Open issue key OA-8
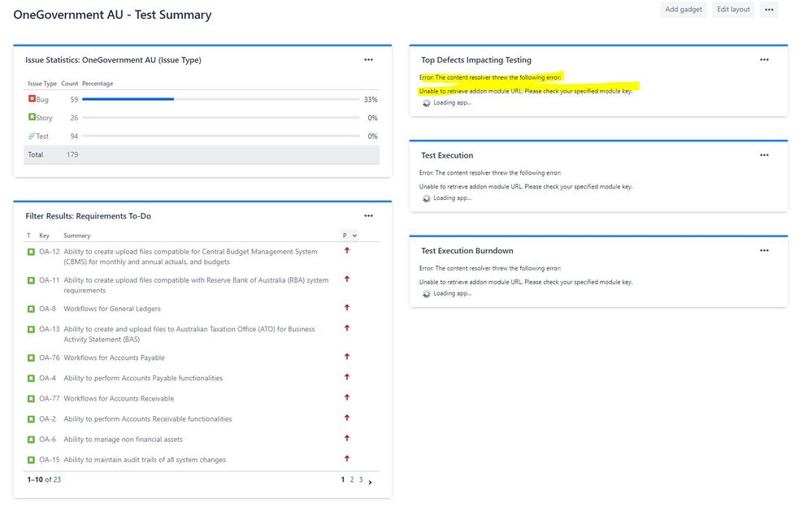The height and width of the screenshot is (511, 812). [47, 309]
